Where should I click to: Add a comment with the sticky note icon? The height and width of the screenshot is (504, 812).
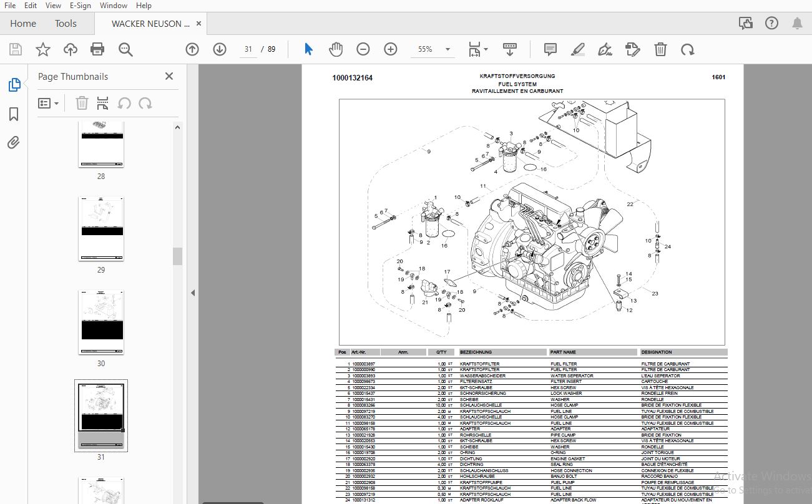(x=550, y=49)
